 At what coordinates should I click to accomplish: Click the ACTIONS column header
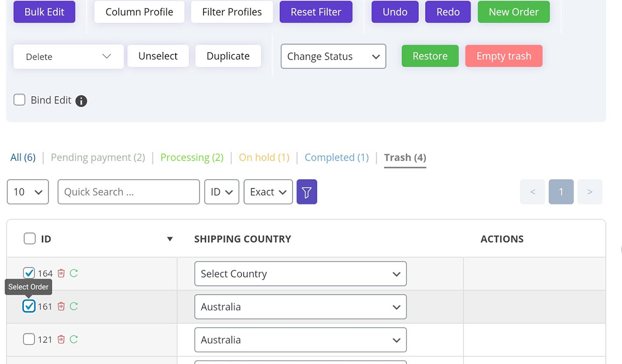pos(502,239)
